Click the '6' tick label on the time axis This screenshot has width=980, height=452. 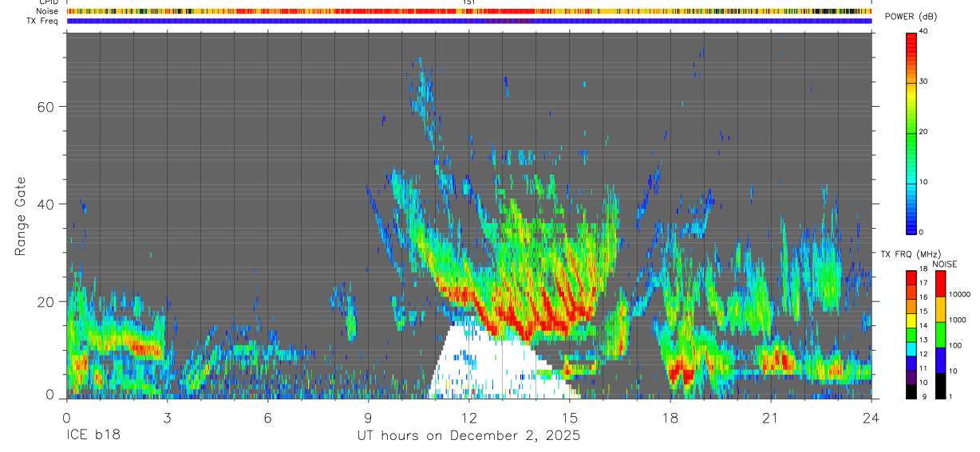267,418
